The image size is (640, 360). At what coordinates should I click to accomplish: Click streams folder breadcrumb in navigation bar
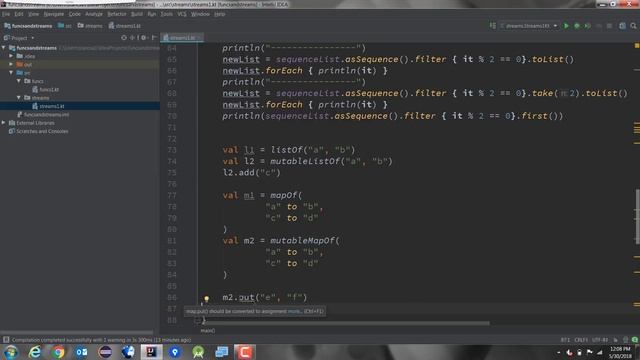point(90,26)
